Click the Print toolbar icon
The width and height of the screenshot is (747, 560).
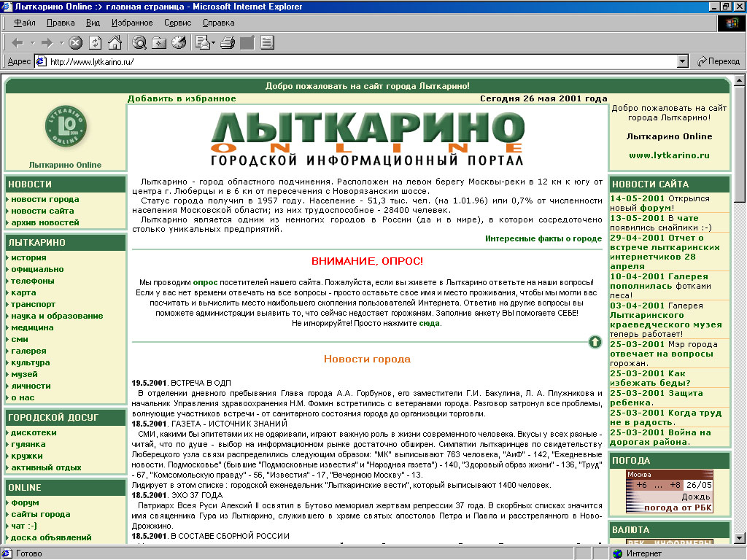point(228,43)
